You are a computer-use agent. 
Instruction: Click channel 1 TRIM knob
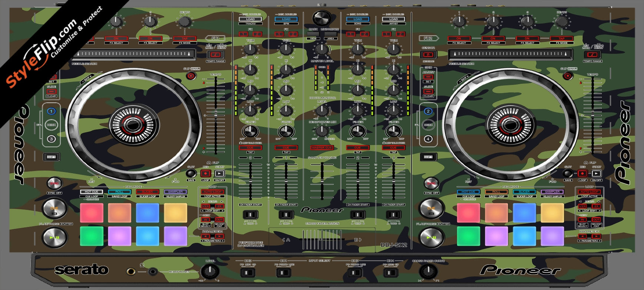point(286,49)
